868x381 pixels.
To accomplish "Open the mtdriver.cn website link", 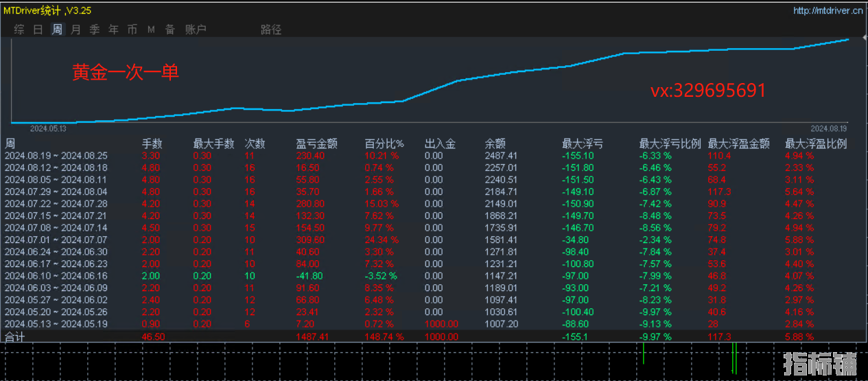I will [x=828, y=10].
